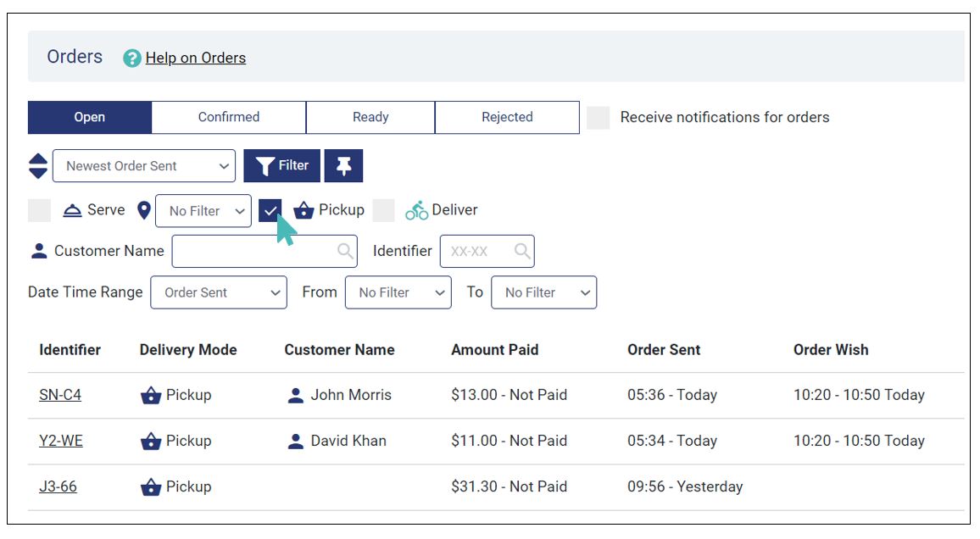980x539 pixels.
Task: Click Pickup basket icon in J3-66 row
Action: (151, 486)
